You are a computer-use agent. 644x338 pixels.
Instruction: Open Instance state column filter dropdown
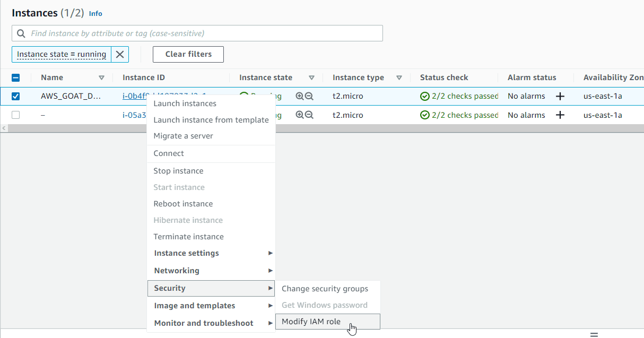coord(312,77)
